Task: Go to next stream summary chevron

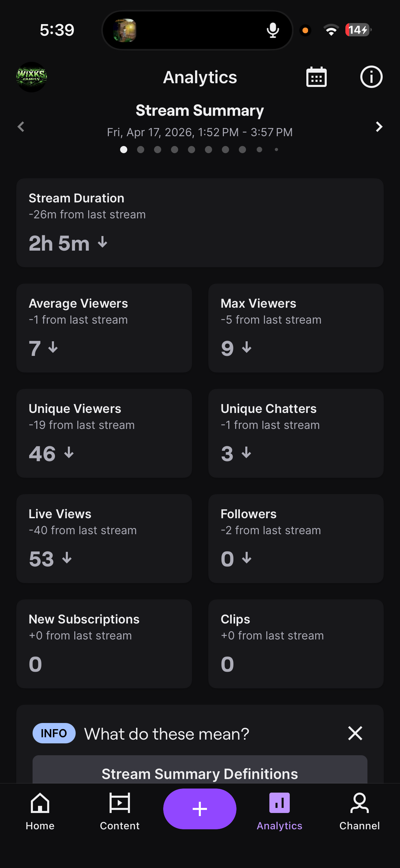Action: tap(379, 127)
